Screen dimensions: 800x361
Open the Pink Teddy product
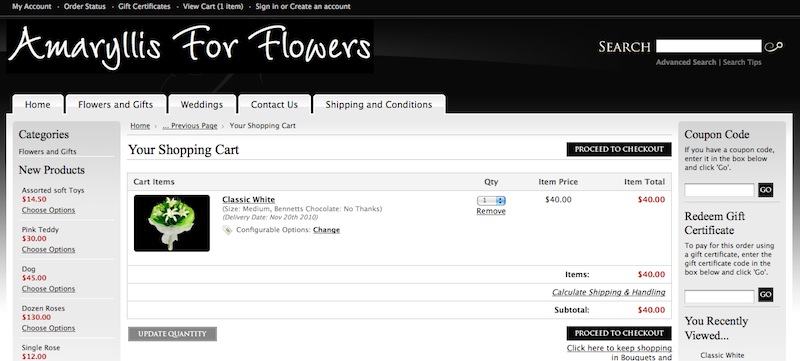(40, 229)
